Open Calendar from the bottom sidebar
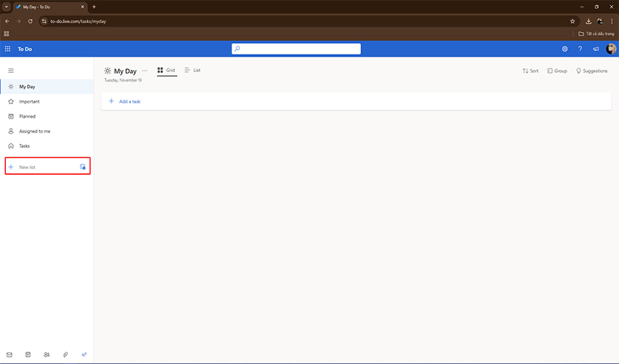The height and width of the screenshot is (364, 619). (x=28, y=355)
